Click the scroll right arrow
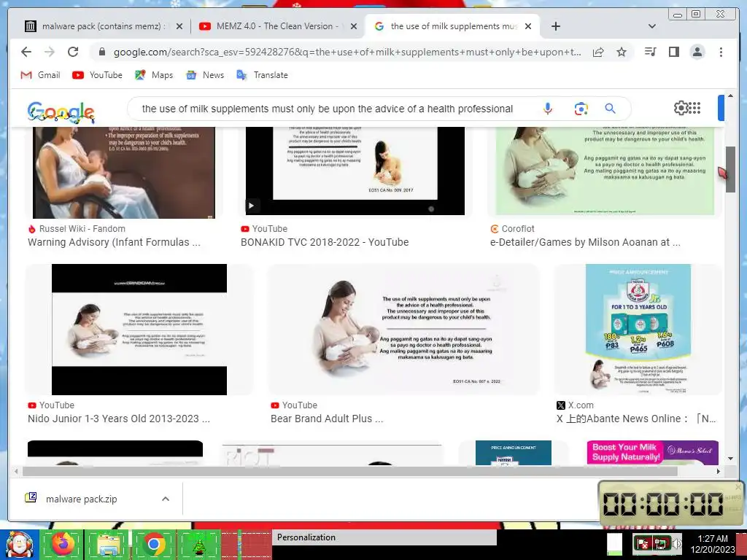Screen dimensions: 747x560 [x=719, y=472]
